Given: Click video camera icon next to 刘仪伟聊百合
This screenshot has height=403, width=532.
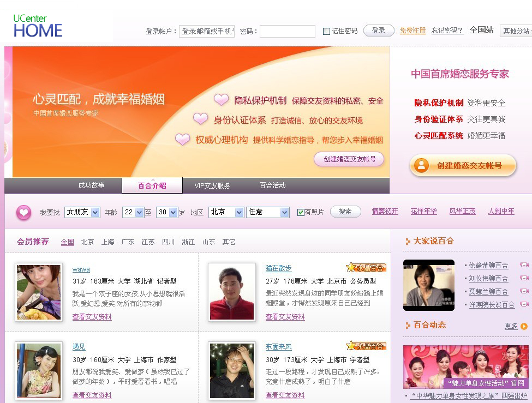Looking at the screenshot, I should click(x=524, y=278).
